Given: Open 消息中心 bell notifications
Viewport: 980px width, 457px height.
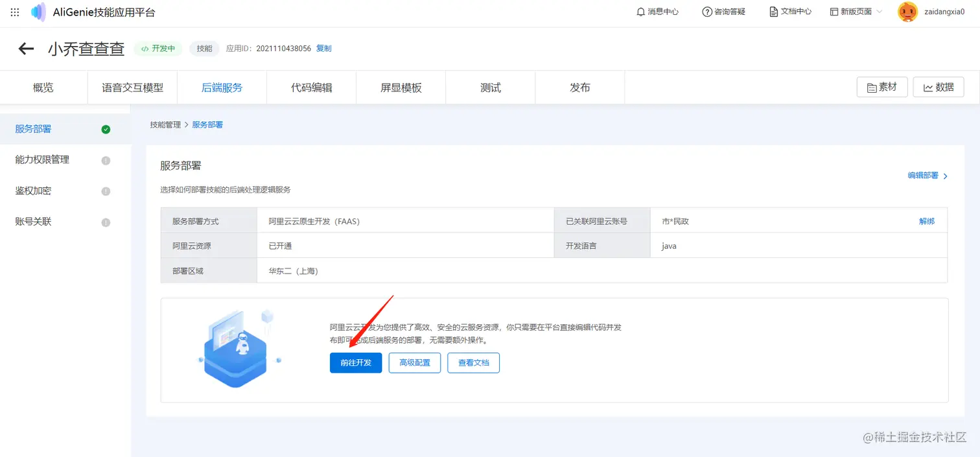Looking at the screenshot, I should [657, 12].
